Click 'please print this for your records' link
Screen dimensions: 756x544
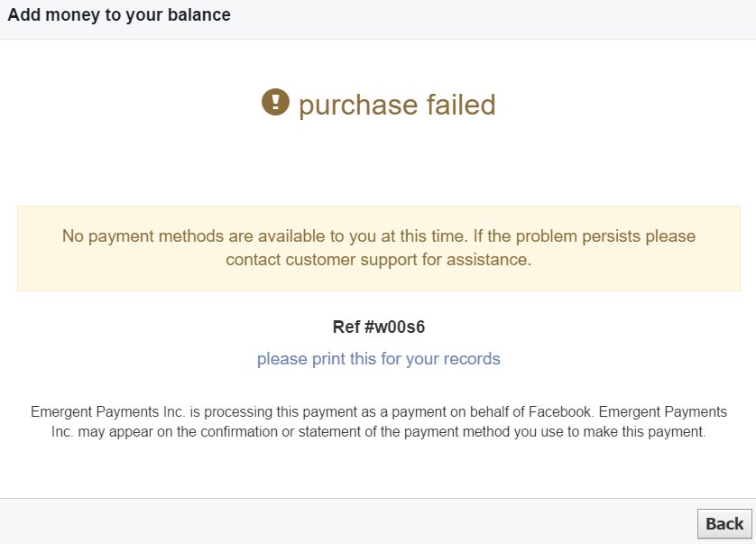[x=378, y=359]
